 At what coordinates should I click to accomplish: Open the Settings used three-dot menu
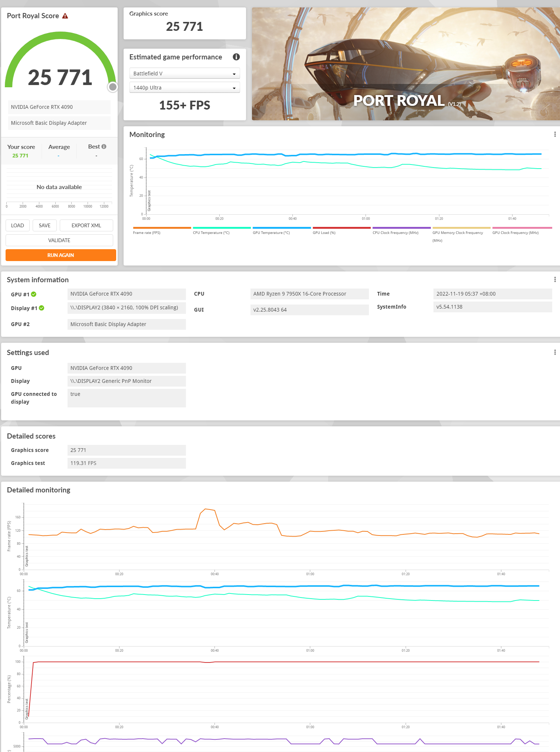tap(555, 352)
